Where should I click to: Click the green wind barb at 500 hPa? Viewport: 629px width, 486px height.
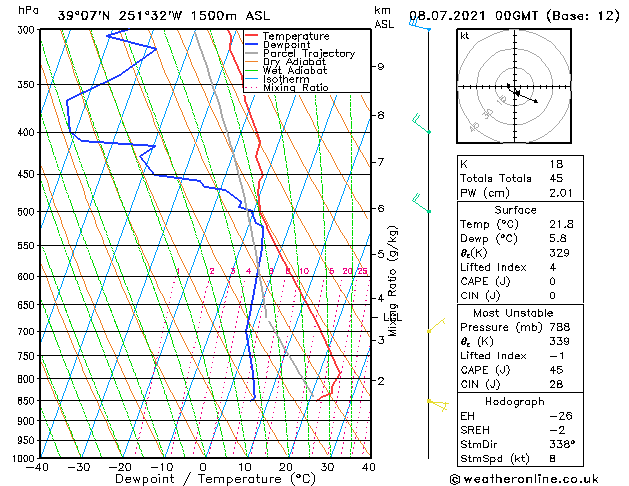(x=421, y=203)
